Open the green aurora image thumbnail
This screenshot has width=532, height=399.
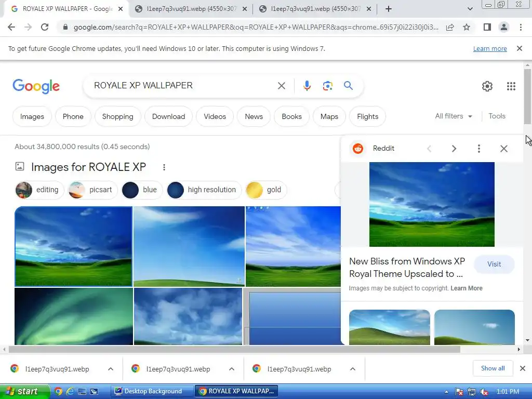coord(74,316)
